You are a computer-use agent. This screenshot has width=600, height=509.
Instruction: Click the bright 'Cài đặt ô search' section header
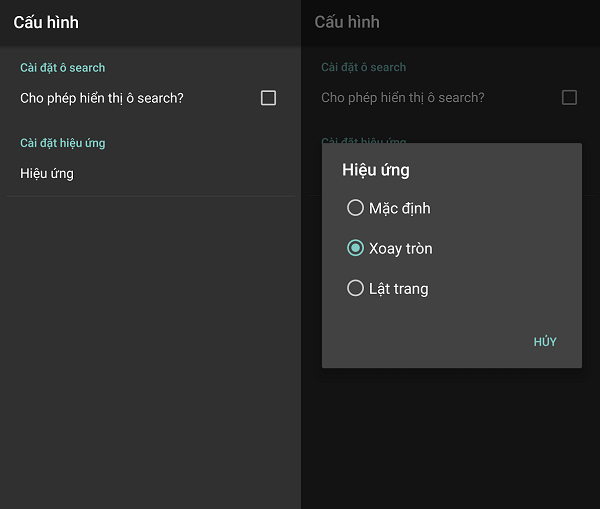click(62, 68)
